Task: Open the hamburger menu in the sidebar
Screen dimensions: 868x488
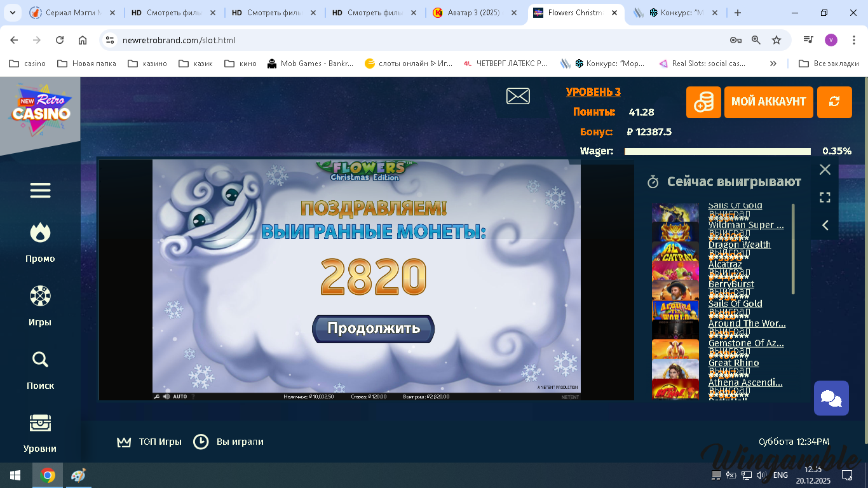Action: pos(40,191)
